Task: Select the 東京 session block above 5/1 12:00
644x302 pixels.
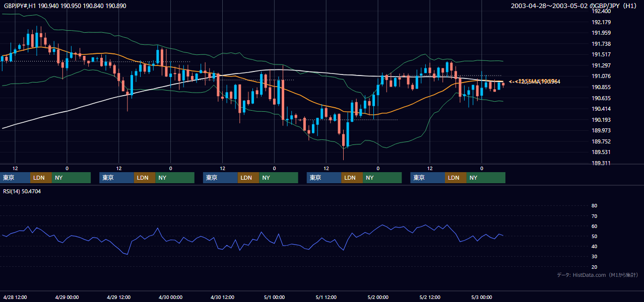Action: click(324, 178)
